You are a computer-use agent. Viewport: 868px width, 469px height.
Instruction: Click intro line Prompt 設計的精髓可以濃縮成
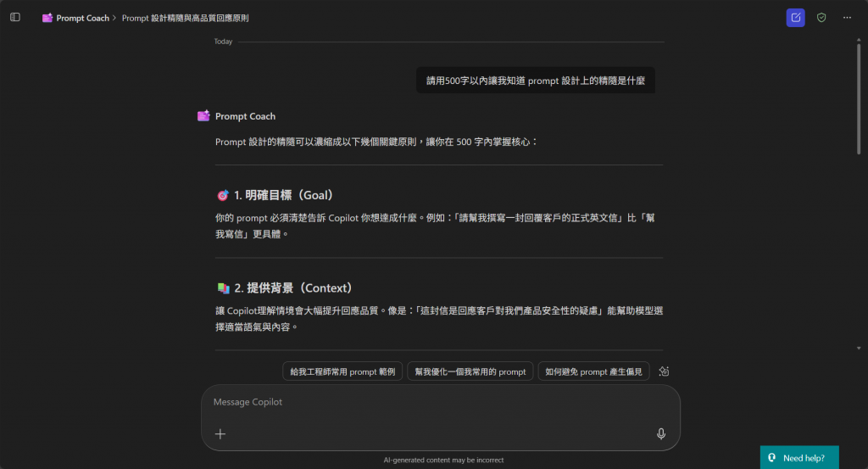(376, 142)
